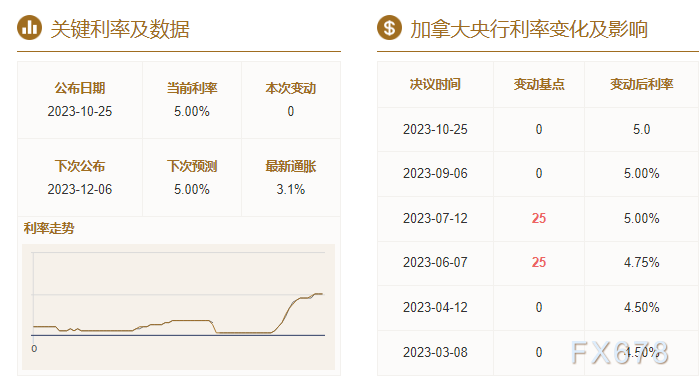Click the 变动基点 column header

(539, 84)
